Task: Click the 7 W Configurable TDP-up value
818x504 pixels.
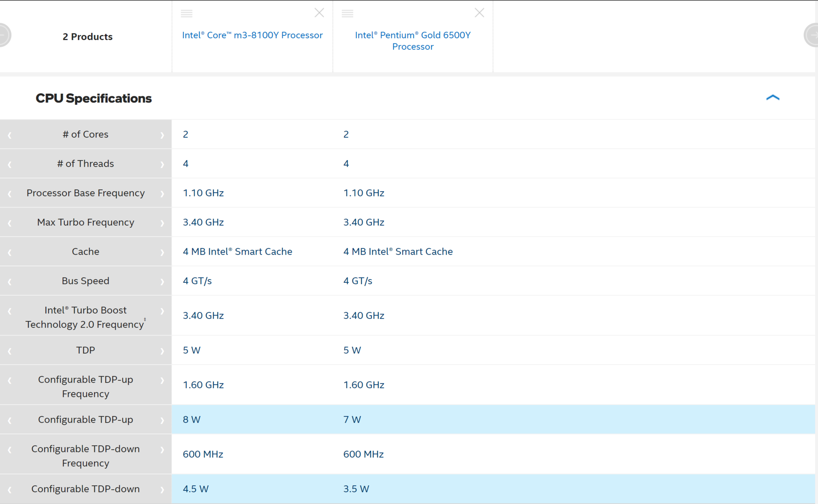Action: [352, 420]
